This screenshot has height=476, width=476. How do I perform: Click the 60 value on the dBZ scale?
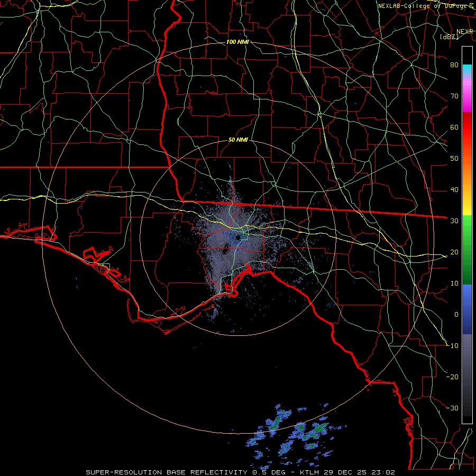click(x=454, y=127)
